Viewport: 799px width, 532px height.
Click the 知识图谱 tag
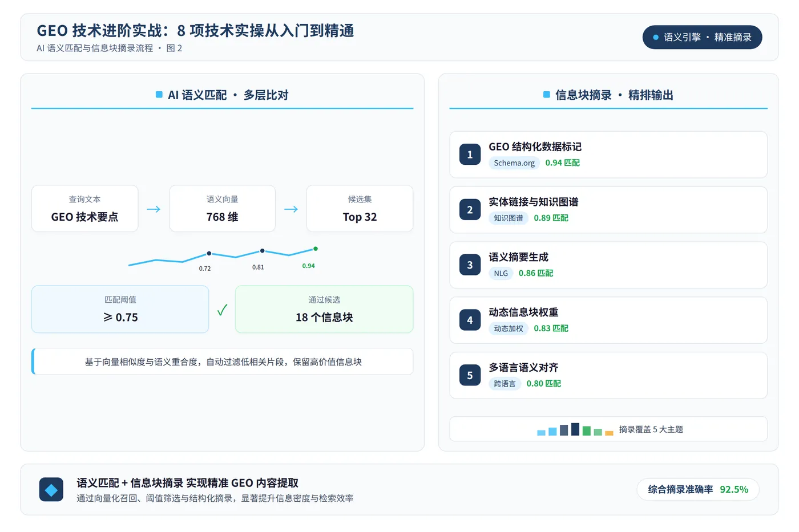[509, 218]
